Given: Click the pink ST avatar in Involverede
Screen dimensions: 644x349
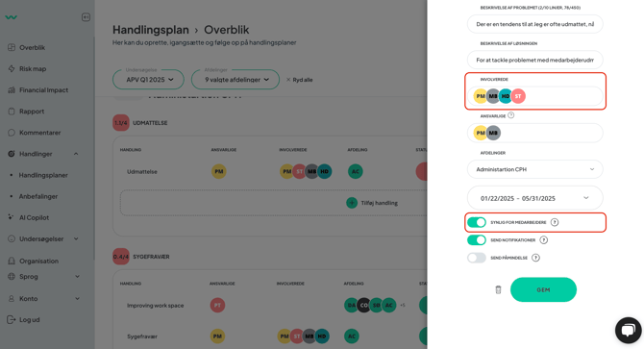Looking at the screenshot, I should coord(518,96).
